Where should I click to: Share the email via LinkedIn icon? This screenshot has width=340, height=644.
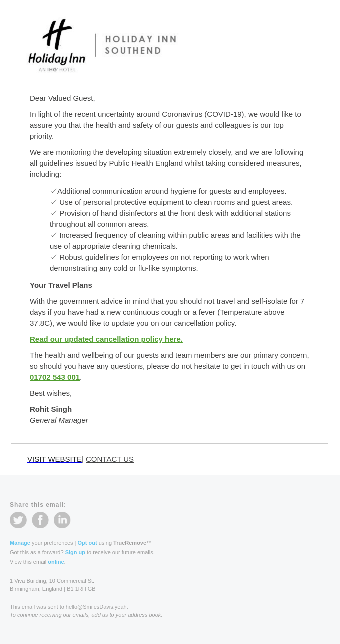click(62, 520)
